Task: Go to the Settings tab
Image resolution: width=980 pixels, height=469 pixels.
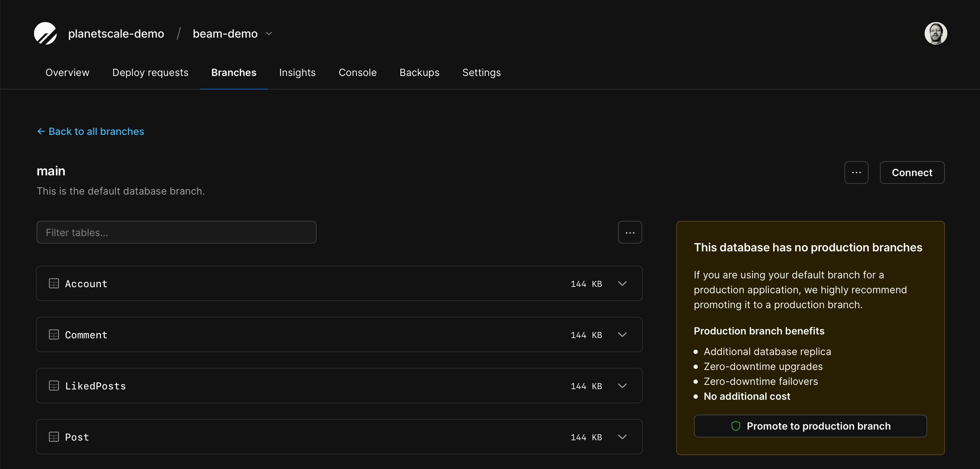Action: coord(481,72)
